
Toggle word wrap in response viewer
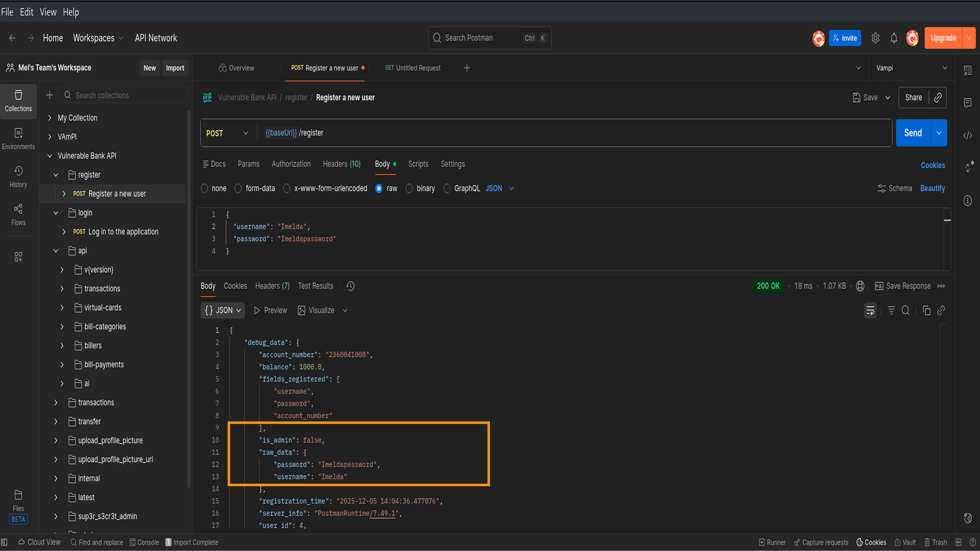coord(870,311)
